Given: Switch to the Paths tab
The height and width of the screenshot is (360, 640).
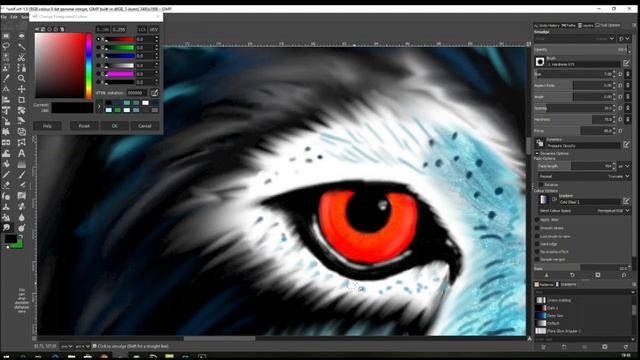Looking at the screenshot, I should click(569, 25).
